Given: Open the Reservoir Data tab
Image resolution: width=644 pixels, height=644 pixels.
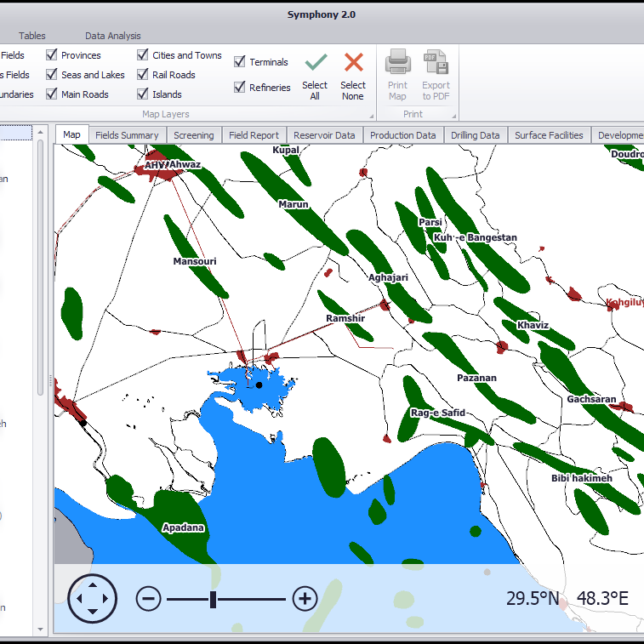Looking at the screenshot, I should click(x=324, y=135).
